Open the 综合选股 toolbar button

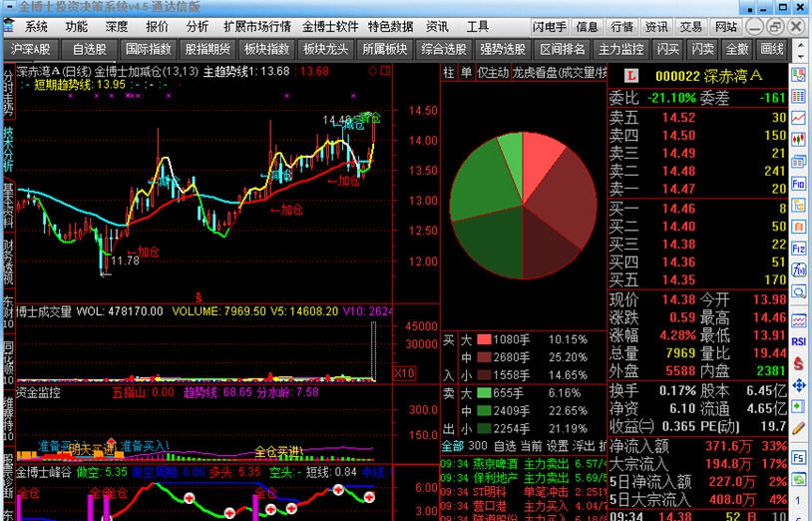[444, 49]
